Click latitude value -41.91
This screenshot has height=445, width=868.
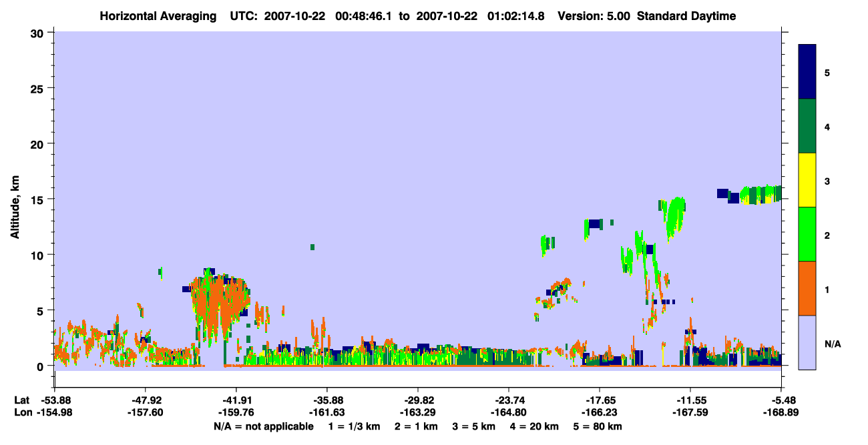point(236,400)
